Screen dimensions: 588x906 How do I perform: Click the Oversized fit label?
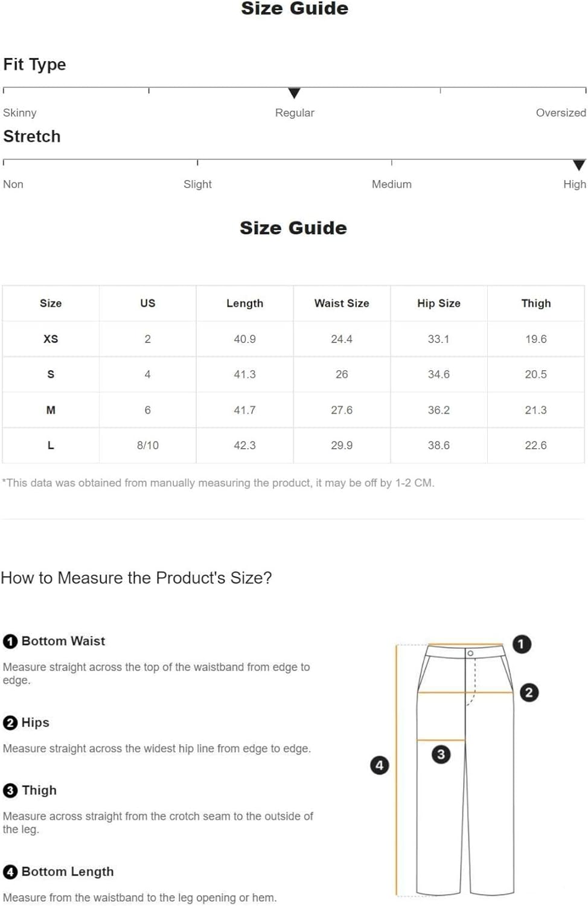pyautogui.click(x=561, y=113)
